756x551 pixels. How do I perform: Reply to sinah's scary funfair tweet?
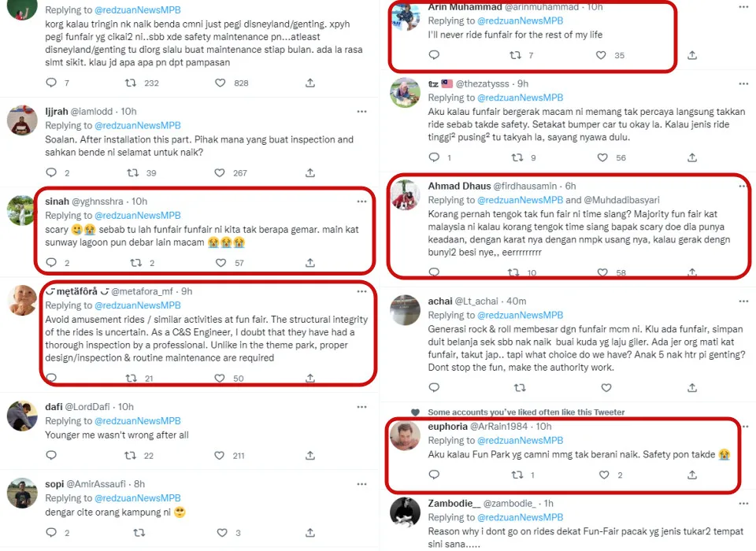pyautogui.click(x=52, y=263)
